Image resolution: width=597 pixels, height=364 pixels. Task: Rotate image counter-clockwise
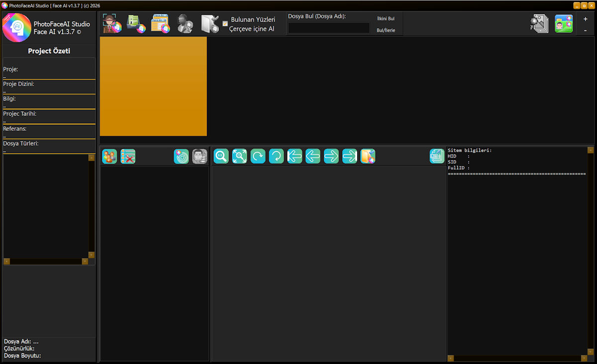coord(276,156)
